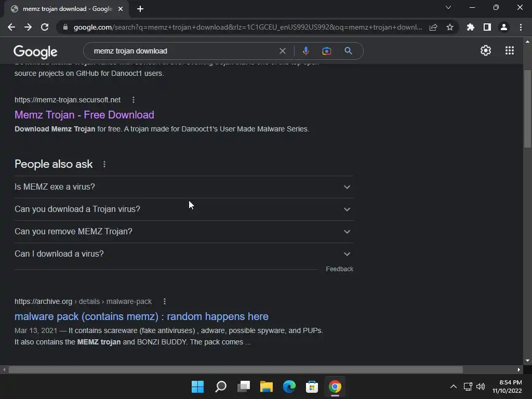Click the vertical scrollbar thumb

tap(527, 109)
